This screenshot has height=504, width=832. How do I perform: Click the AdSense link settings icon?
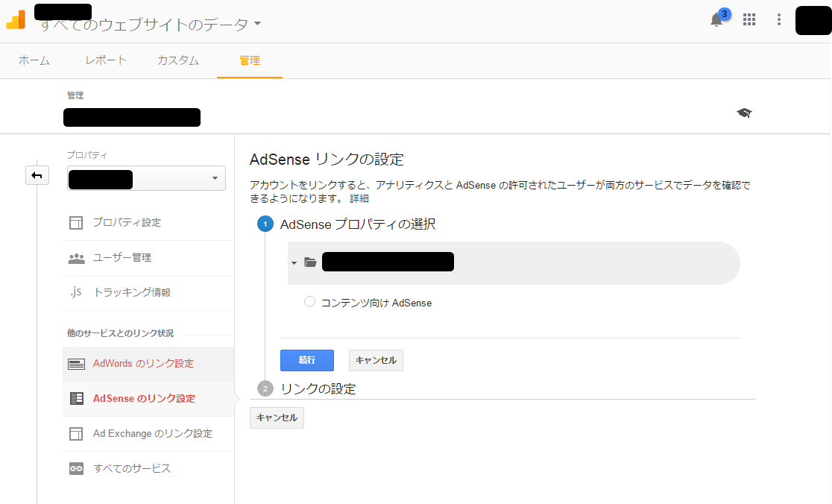click(76, 398)
